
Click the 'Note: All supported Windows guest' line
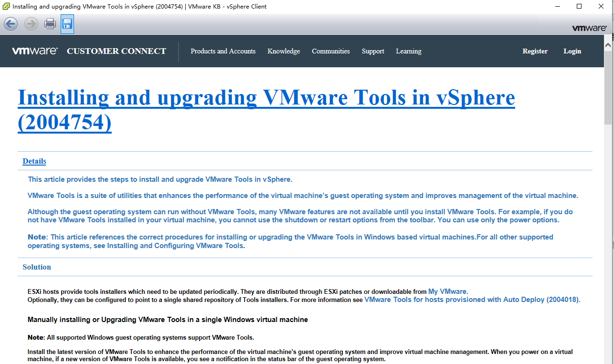tap(141, 337)
